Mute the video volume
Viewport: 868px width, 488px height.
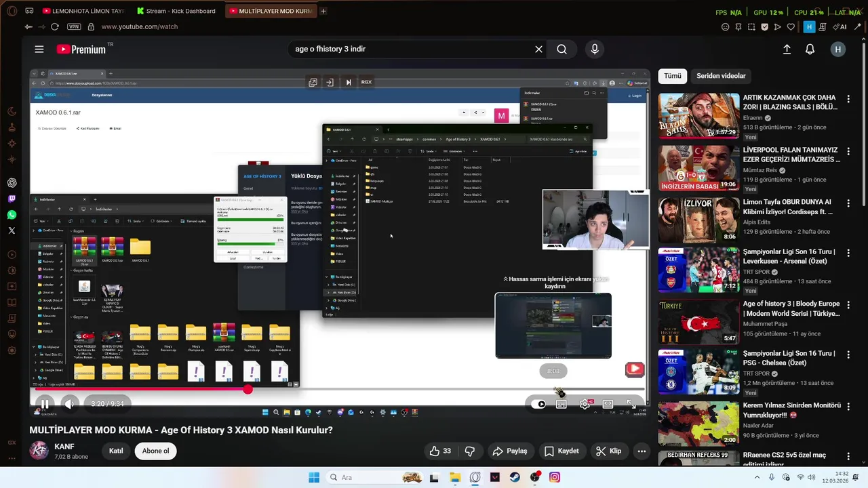click(69, 404)
